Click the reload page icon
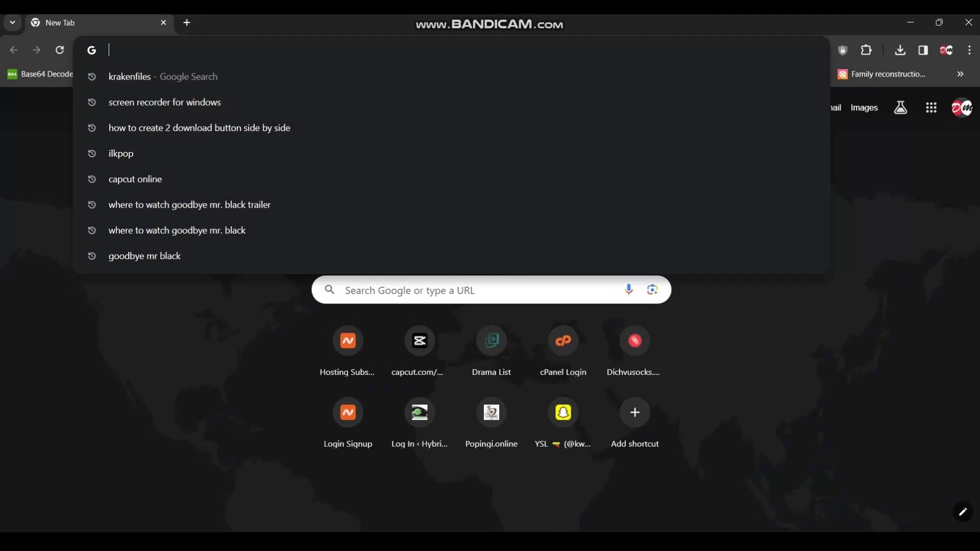Viewport: 980px width, 551px height. 59,50
